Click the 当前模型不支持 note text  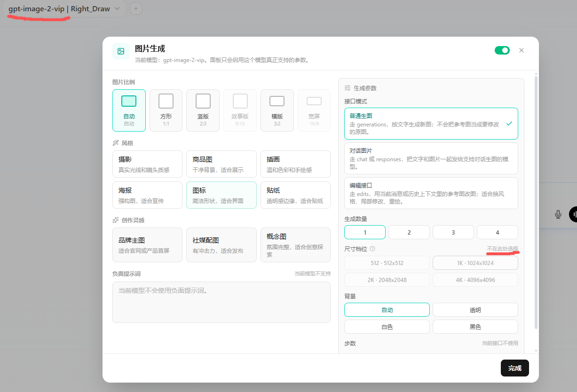coord(313,274)
